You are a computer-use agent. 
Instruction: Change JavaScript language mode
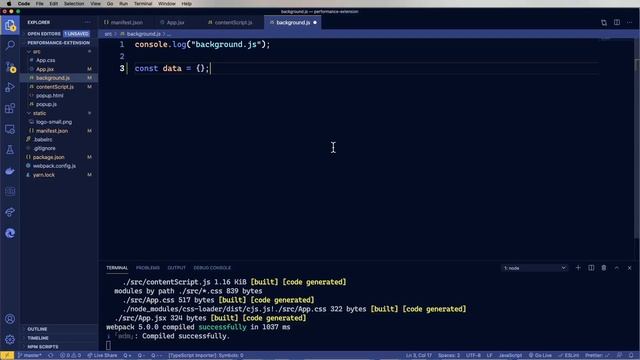tap(510, 356)
